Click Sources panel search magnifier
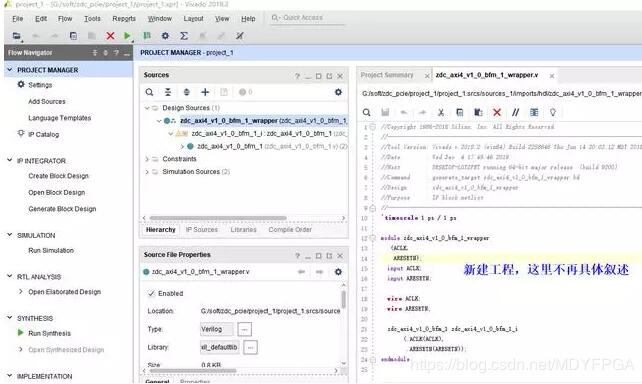The height and width of the screenshot is (384, 642). pyautogui.click(x=149, y=92)
